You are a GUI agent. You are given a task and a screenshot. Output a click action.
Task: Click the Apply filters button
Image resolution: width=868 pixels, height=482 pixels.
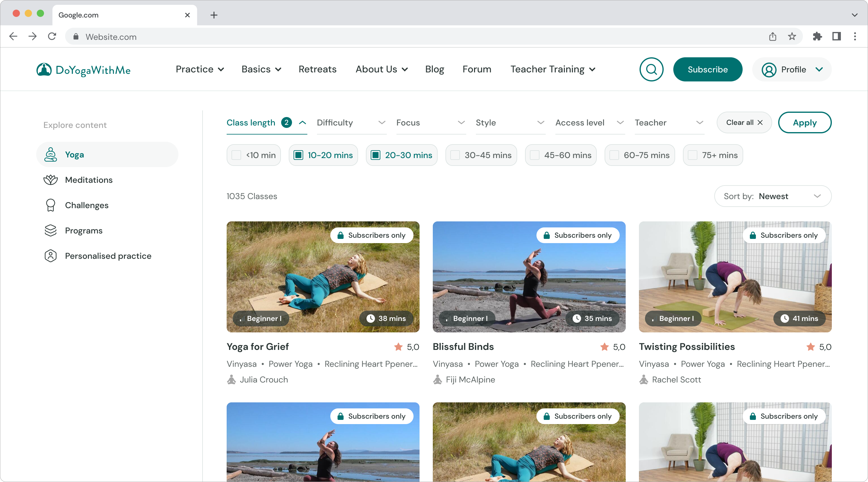[804, 123]
